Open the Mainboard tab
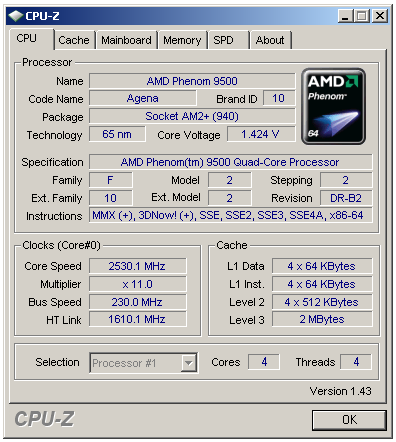Viewport: 396px width, 442px height. (x=126, y=40)
